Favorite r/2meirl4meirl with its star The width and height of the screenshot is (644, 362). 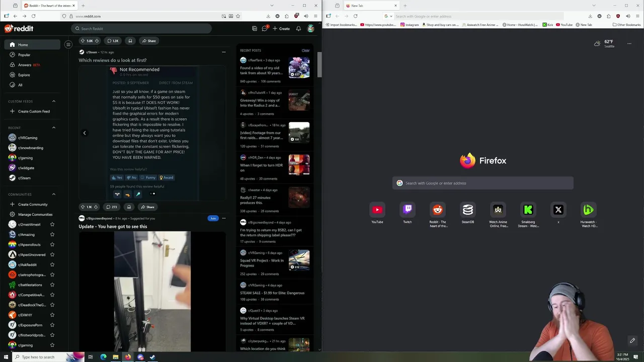click(x=52, y=224)
